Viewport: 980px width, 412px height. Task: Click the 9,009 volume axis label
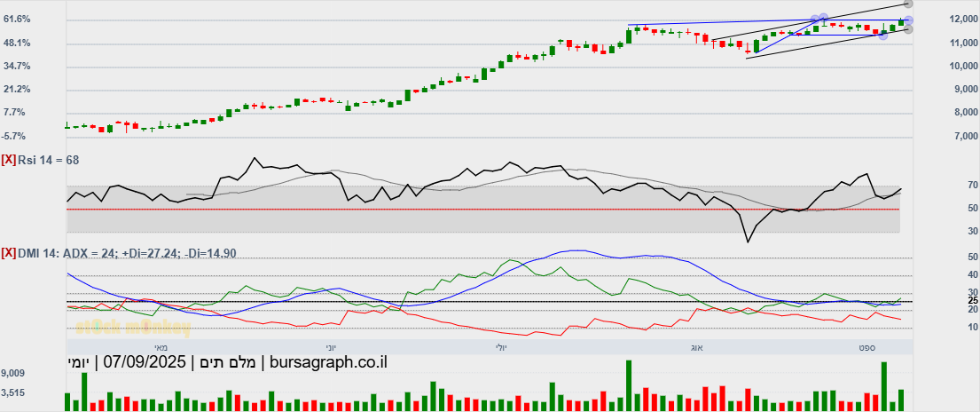[x=13, y=373]
